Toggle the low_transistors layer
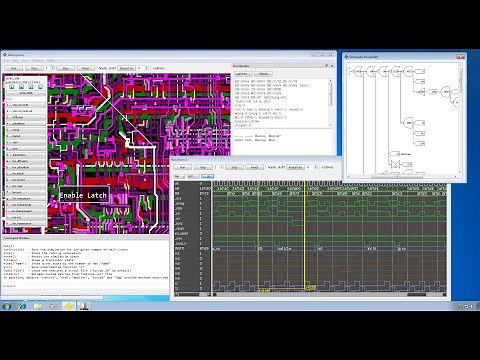This screenshot has width=480, height=360. pos(26,199)
